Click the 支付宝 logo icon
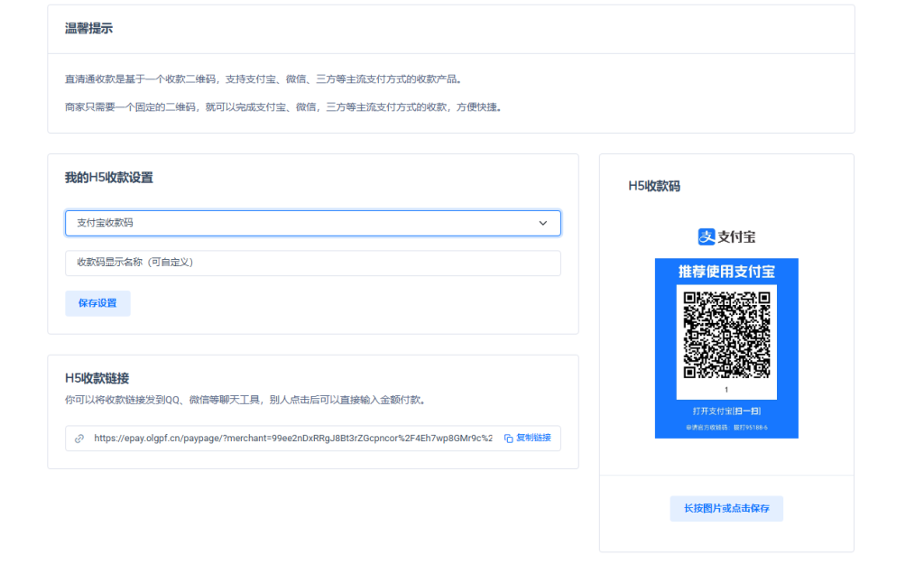This screenshot has height=564, width=924. pos(706,237)
